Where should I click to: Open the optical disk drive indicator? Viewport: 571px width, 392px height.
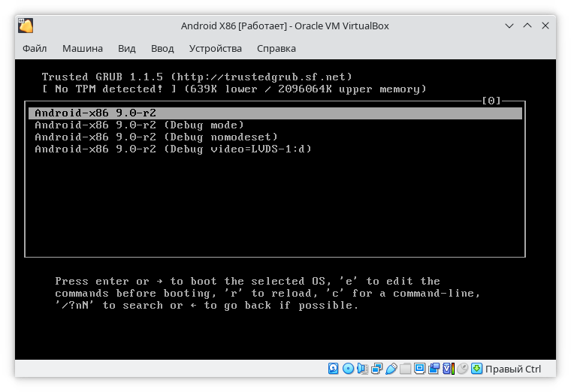[348, 369]
